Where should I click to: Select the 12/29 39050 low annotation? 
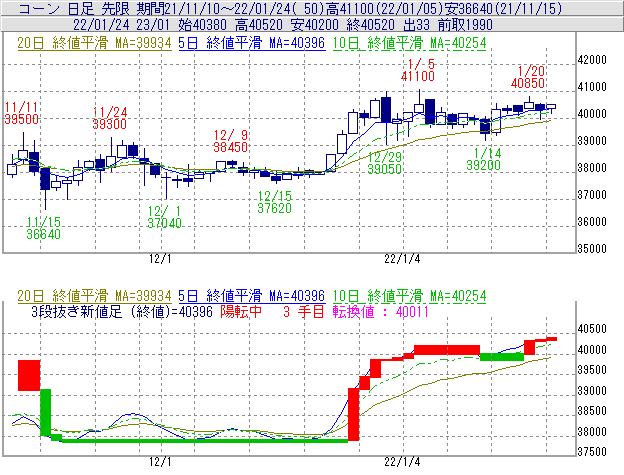click(x=384, y=163)
